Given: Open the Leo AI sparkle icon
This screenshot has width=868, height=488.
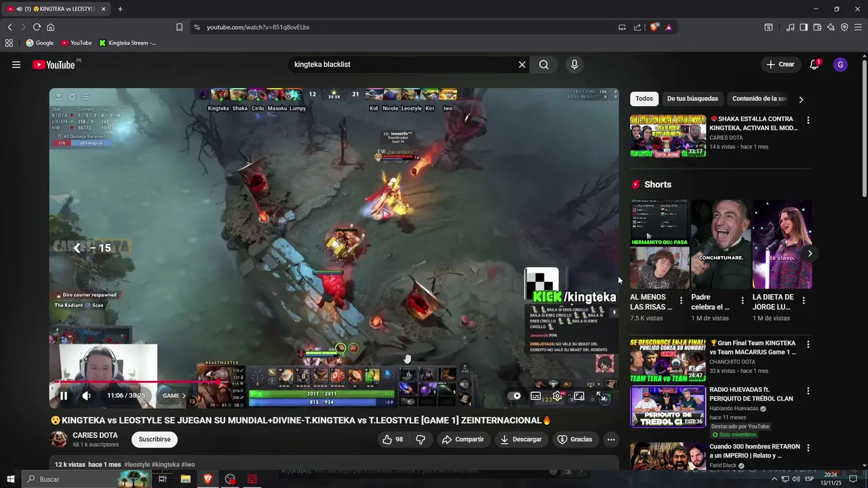Looking at the screenshot, I should [831, 27].
